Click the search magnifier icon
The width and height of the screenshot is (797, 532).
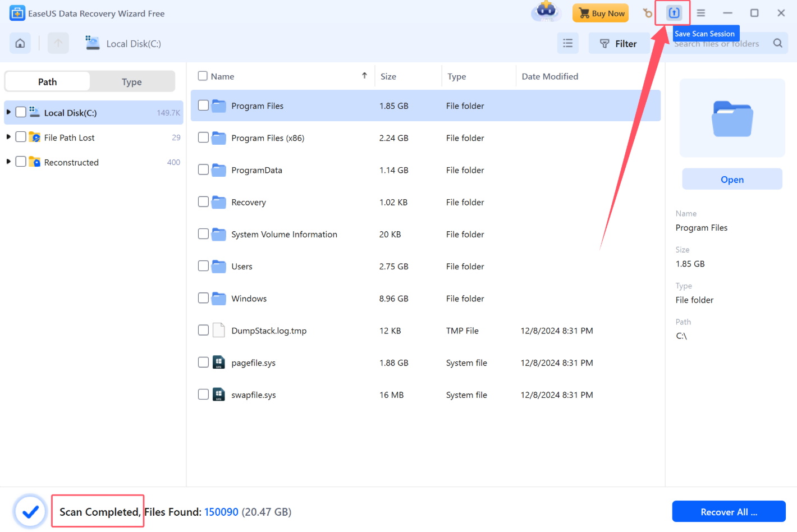[777, 43]
